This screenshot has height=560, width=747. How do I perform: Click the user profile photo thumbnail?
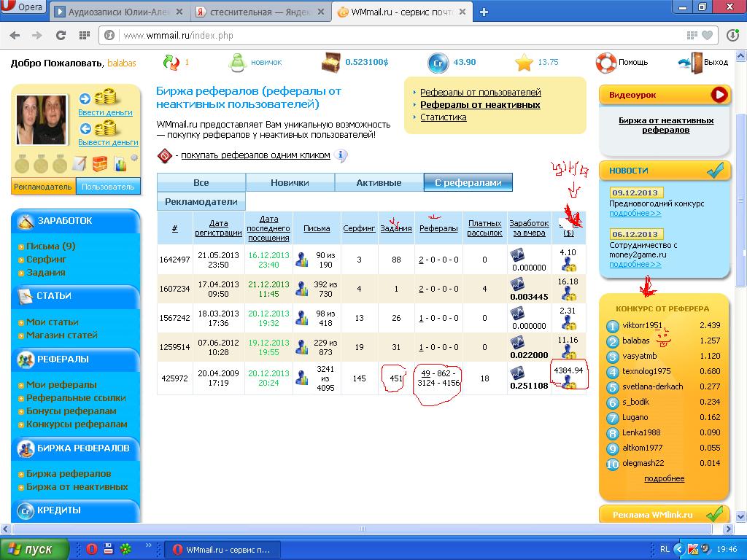click(x=42, y=119)
